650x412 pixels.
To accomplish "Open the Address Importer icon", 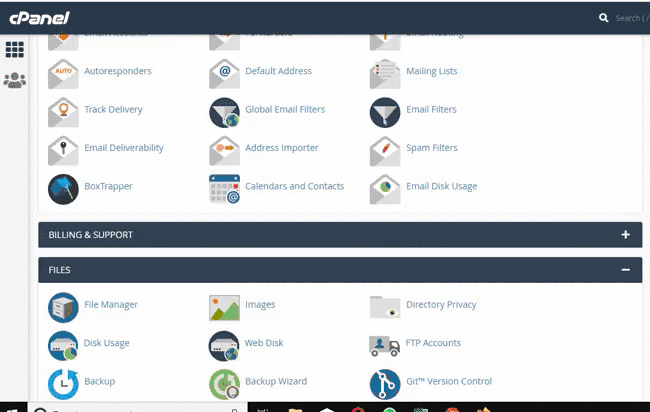I will click(x=224, y=151).
